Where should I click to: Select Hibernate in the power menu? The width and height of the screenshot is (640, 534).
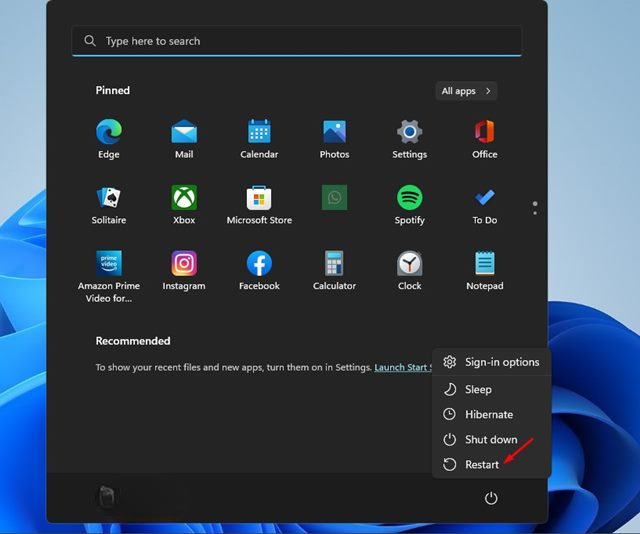[x=491, y=414]
